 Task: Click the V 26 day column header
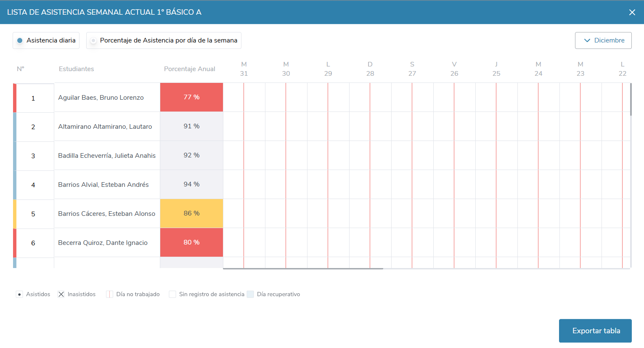coord(454,69)
